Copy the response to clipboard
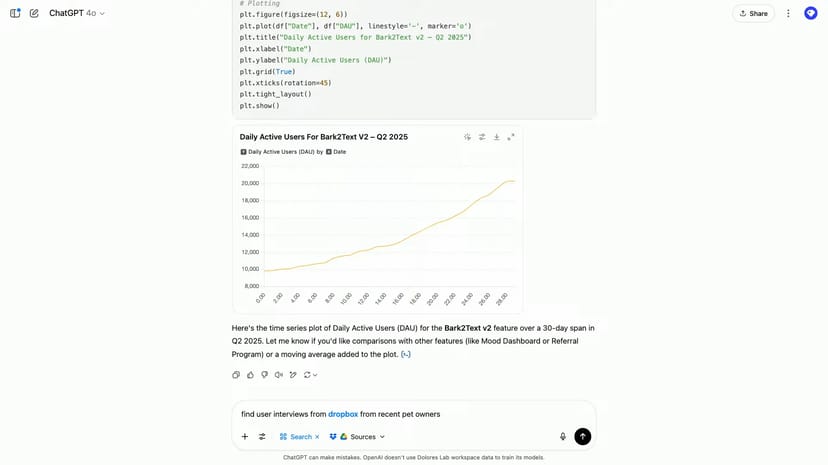Screen dimensions: 828x465 pos(236,375)
